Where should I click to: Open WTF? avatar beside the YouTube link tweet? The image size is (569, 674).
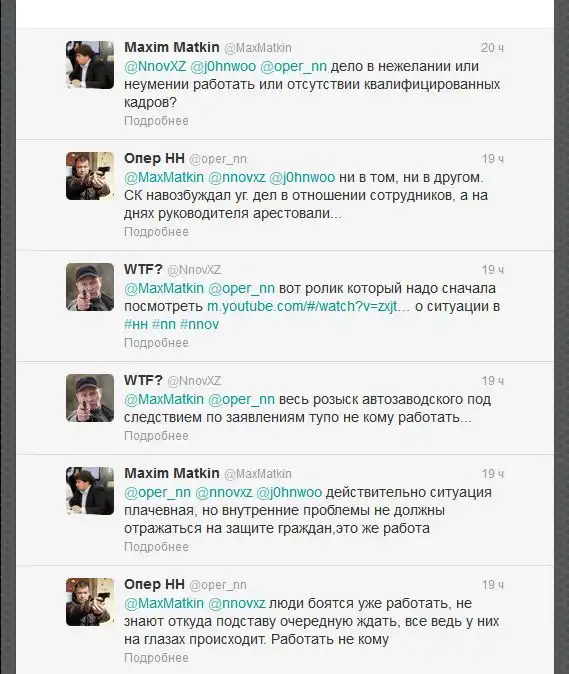[x=90, y=287]
